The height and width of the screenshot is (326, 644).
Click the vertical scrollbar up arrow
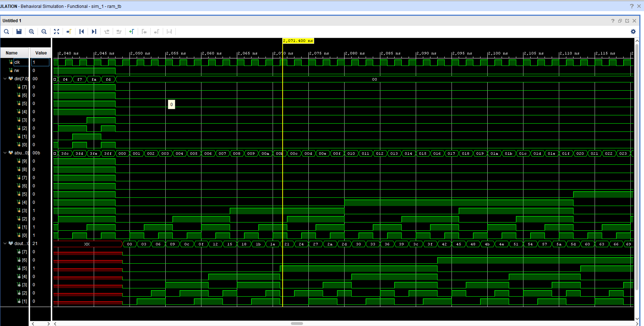click(637, 41)
